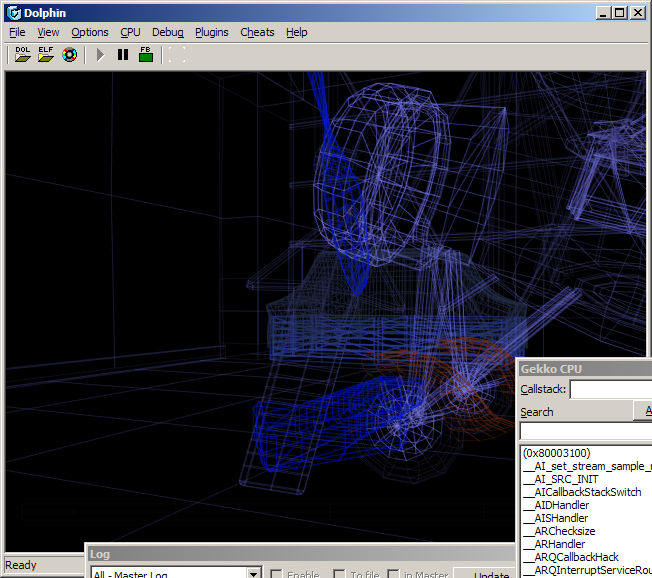652x578 pixels.
Task: Select (0x80003100) in the symbol list
Action: (x=556, y=453)
